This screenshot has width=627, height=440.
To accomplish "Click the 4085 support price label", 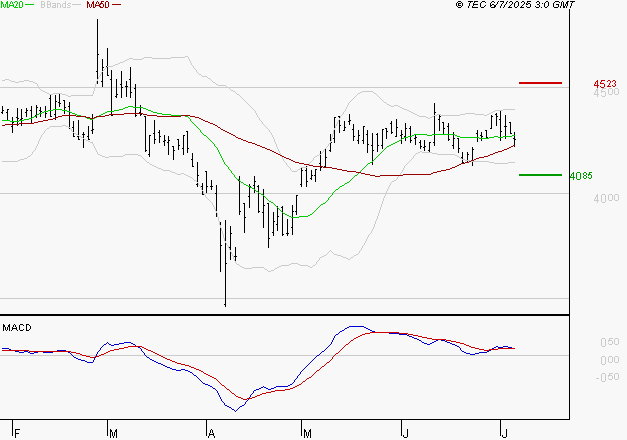I will pyautogui.click(x=581, y=176).
